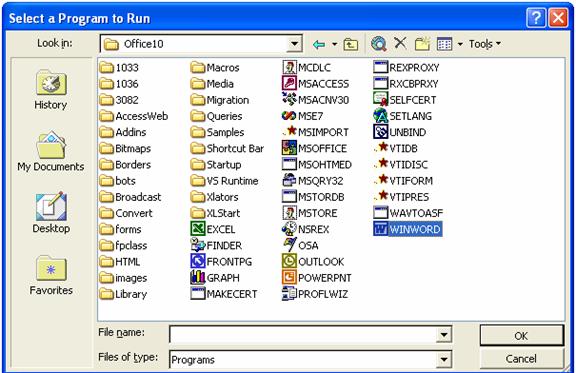Select the WINWORD program file
Screen dimensions: 576x373
point(407,229)
